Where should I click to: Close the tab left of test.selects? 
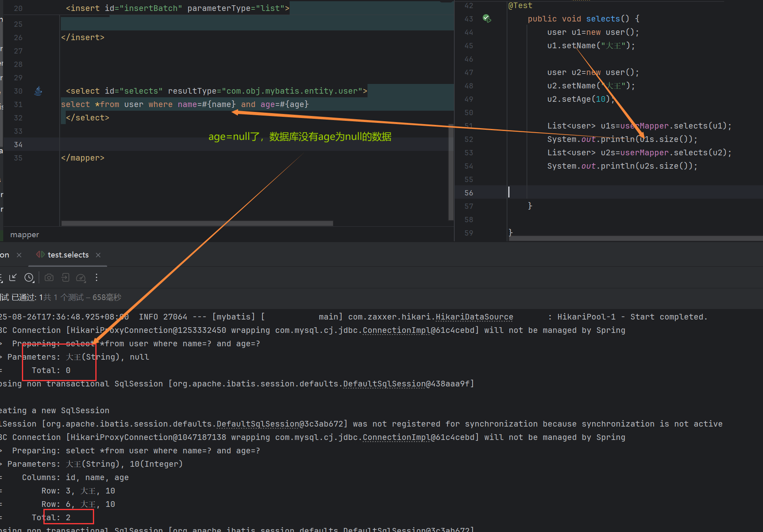click(19, 255)
